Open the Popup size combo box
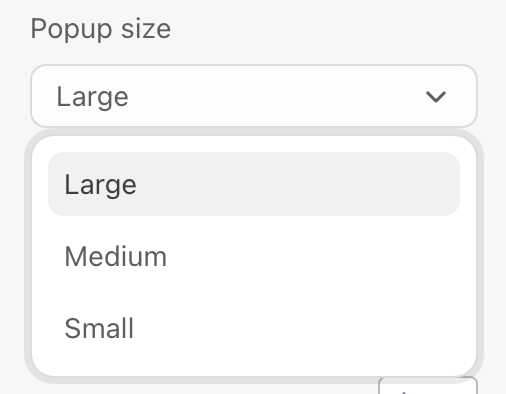The width and height of the screenshot is (506, 394). [254, 96]
